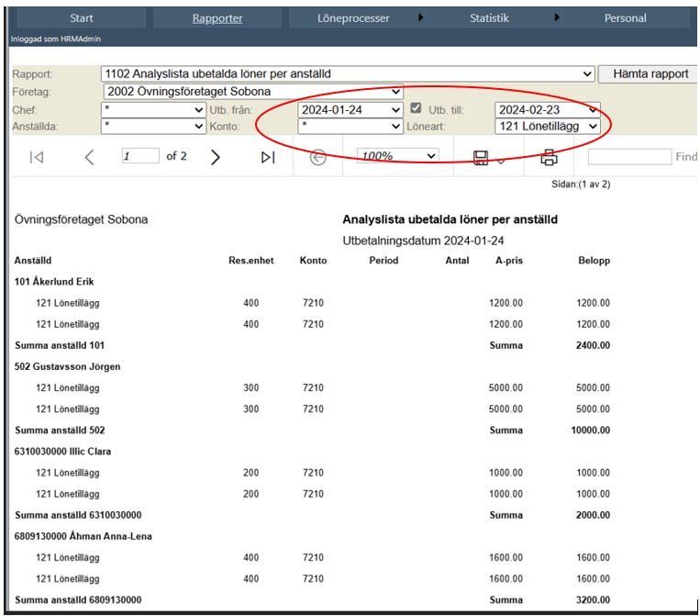Go to first report page
Screen dimensions: 700x616
37,157
